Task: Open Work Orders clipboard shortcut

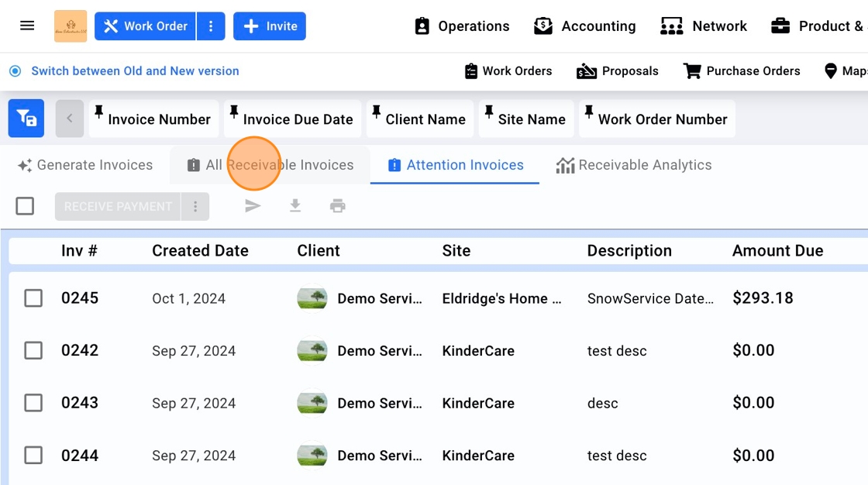Action: (x=508, y=71)
